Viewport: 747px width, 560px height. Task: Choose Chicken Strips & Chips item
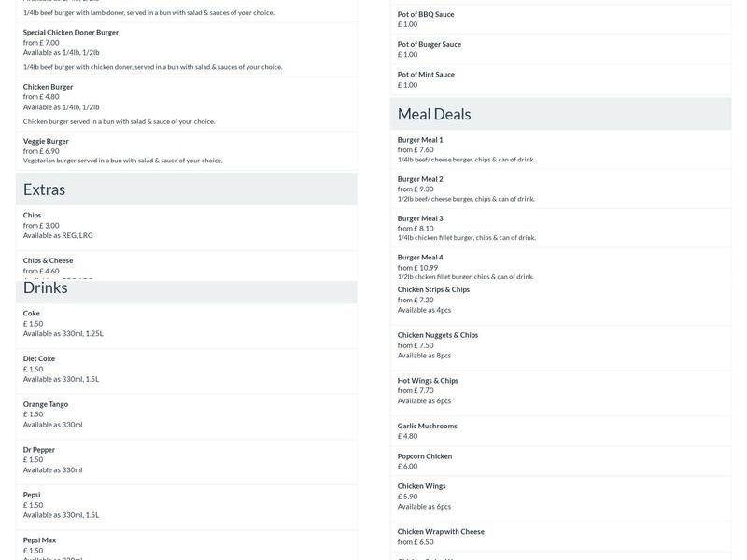click(433, 289)
